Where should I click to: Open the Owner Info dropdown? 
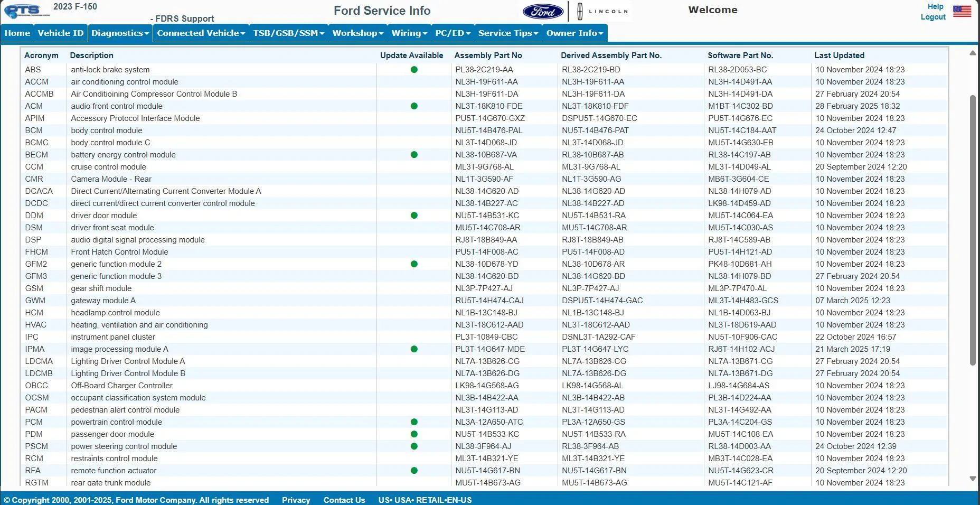tap(573, 33)
